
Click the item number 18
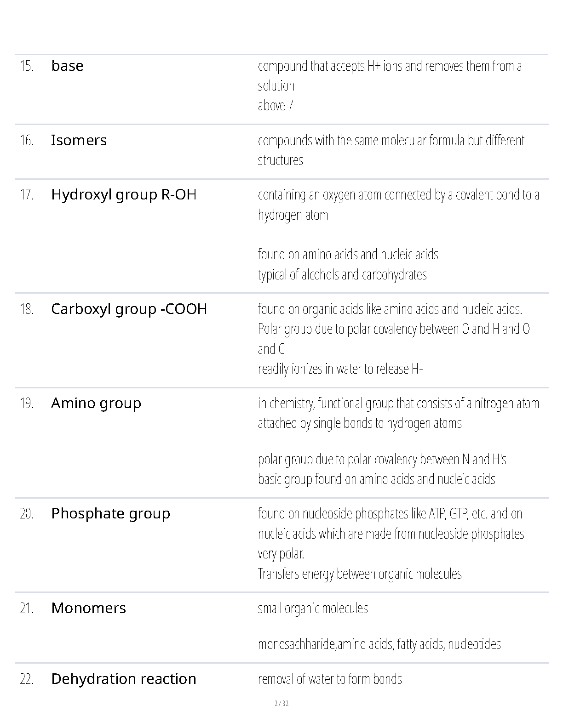27,309
